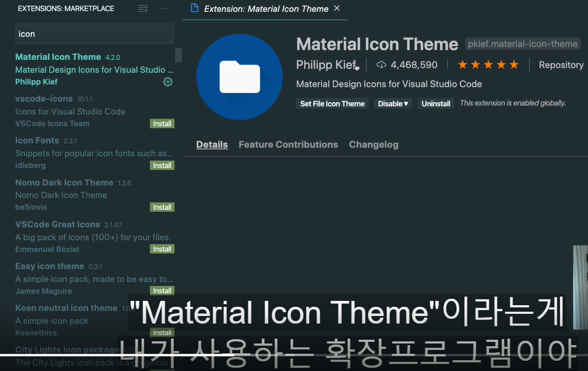The width and height of the screenshot is (588, 371).
Task: Click the 4,468,590 install count
Action: (x=414, y=65)
